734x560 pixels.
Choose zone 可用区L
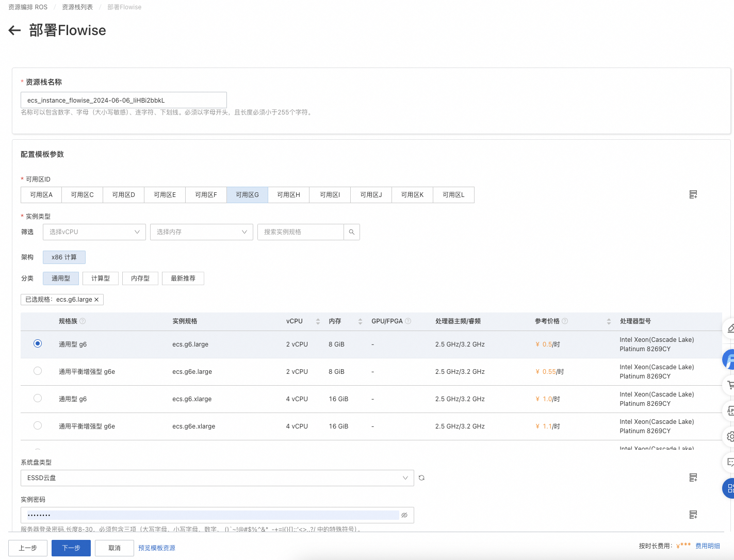point(454,195)
